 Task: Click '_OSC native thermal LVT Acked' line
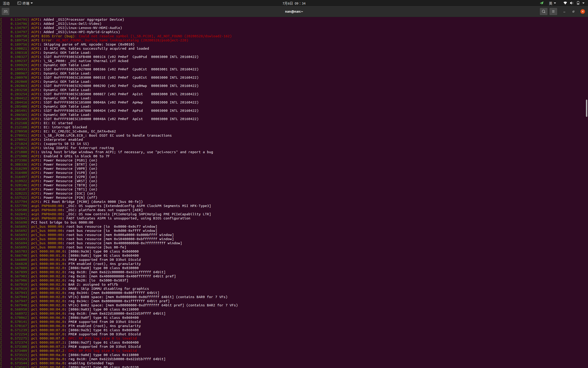(x=64, y=61)
